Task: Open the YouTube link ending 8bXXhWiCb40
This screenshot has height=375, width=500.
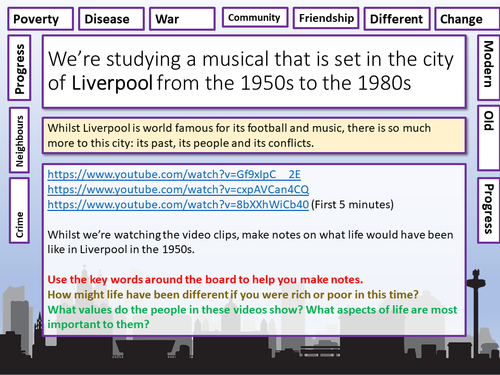Action: pyautogui.click(x=178, y=204)
